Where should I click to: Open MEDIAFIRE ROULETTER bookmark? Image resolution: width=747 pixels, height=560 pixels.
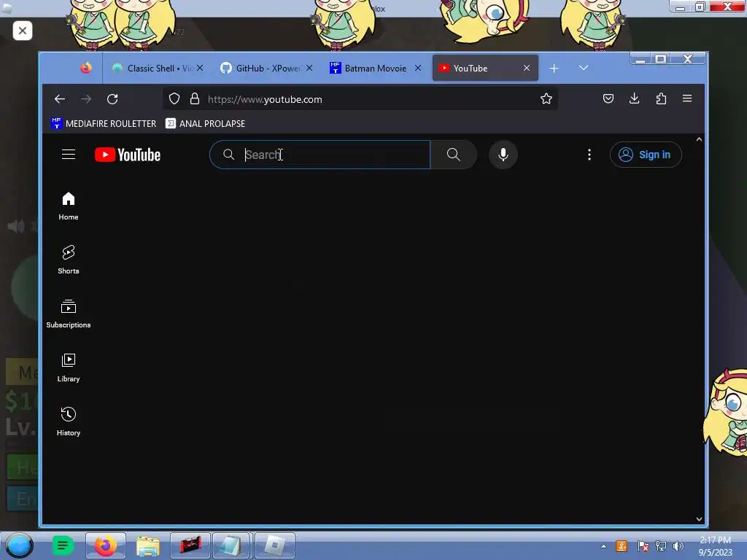(x=104, y=123)
